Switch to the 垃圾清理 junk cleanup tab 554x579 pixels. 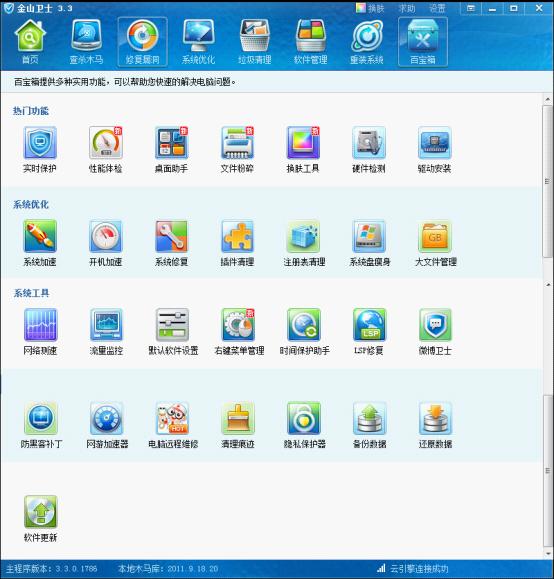(x=255, y=42)
